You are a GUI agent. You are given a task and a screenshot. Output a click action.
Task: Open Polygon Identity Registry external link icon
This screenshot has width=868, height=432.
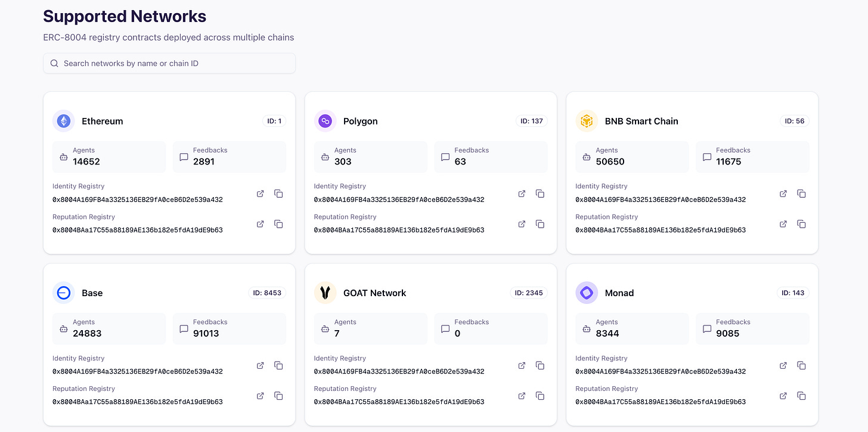(x=522, y=194)
